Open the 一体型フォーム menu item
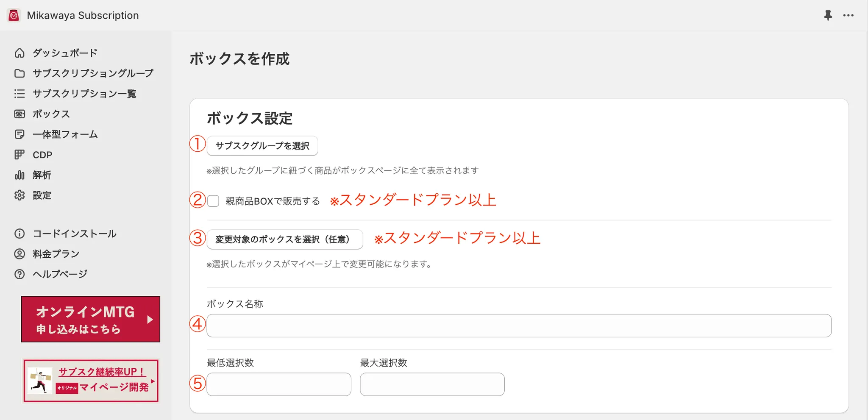The height and width of the screenshot is (420, 868). click(65, 134)
